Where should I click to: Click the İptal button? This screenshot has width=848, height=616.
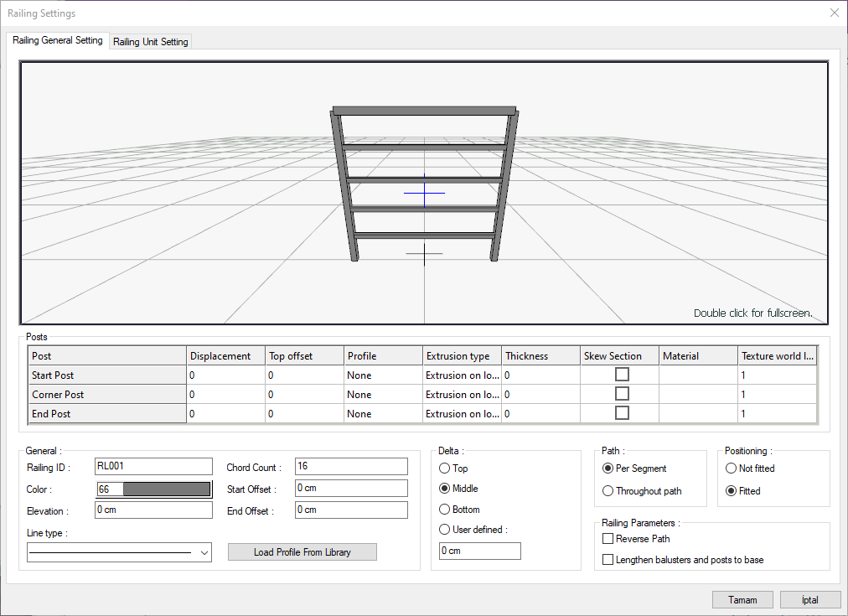pyautogui.click(x=809, y=600)
